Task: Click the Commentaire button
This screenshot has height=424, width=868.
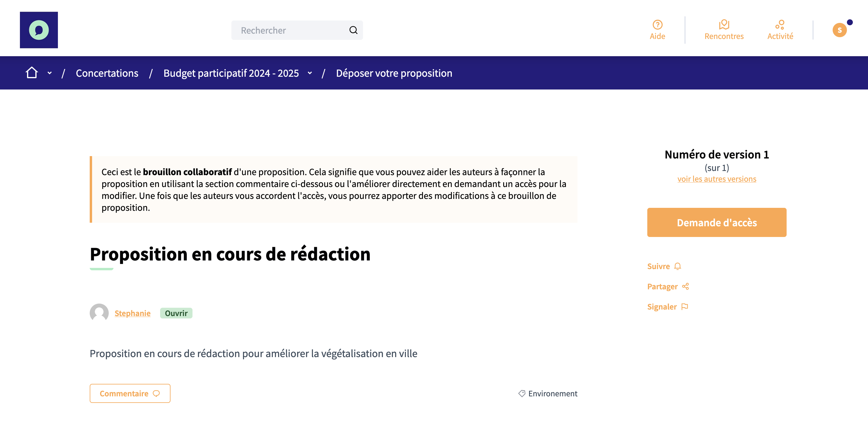Action: pos(130,393)
